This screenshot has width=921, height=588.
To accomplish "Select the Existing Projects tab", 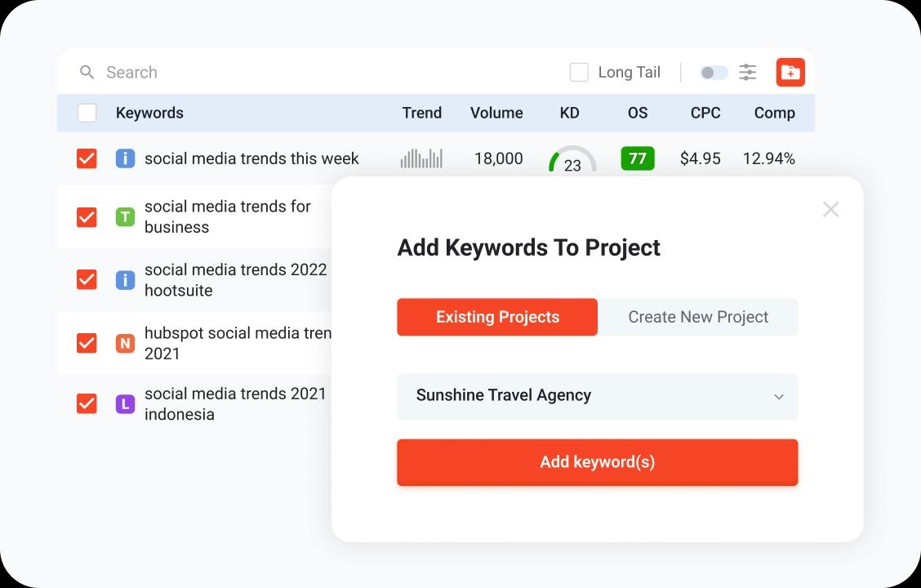I will [497, 318].
